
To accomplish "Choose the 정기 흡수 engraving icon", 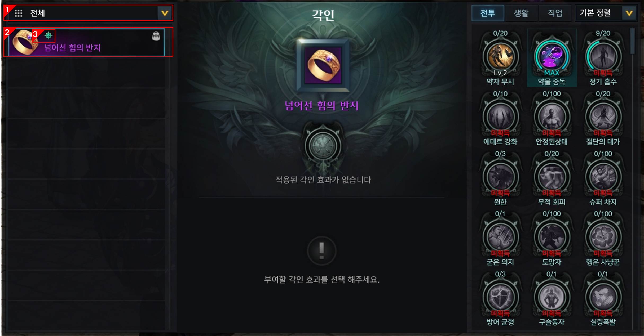I will click(x=603, y=56).
